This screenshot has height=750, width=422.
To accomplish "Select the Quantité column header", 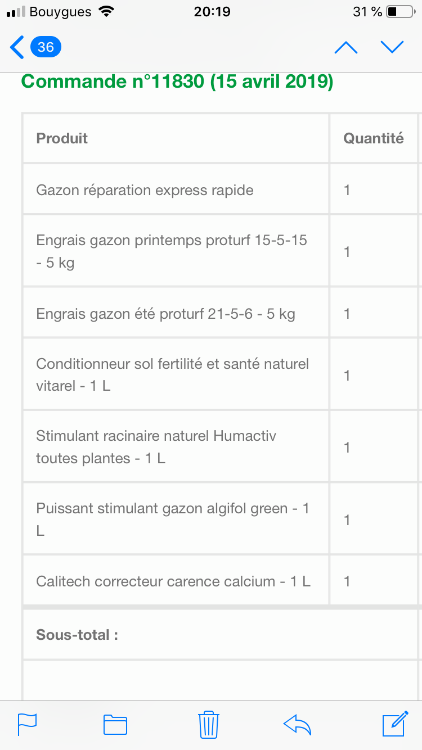I will [373, 138].
